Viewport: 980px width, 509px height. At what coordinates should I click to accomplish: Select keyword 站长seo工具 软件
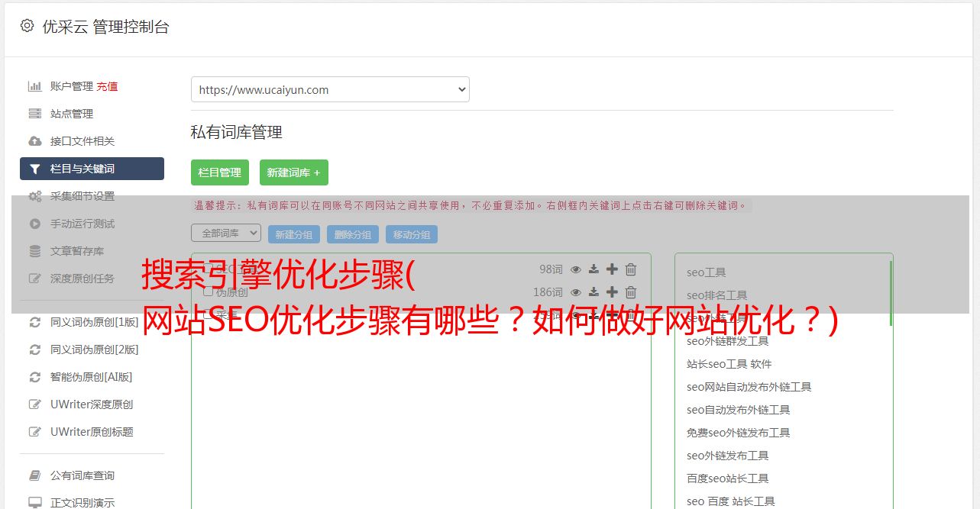(729, 364)
